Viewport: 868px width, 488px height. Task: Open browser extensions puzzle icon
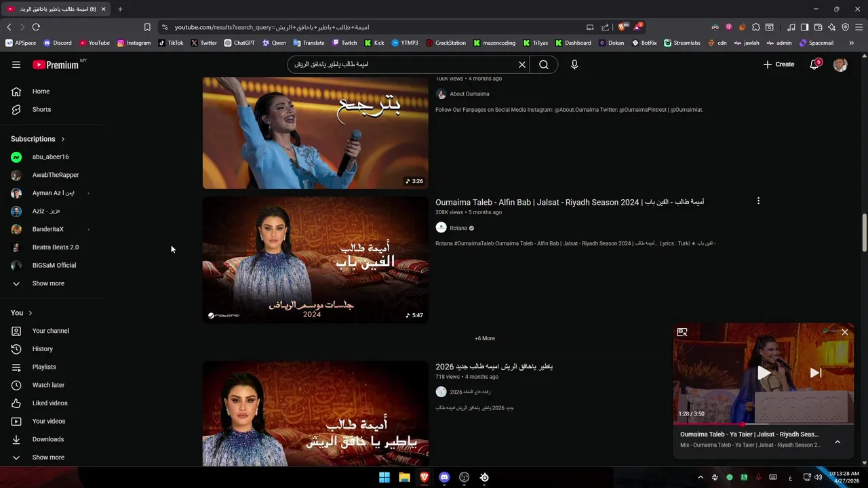(x=755, y=27)
